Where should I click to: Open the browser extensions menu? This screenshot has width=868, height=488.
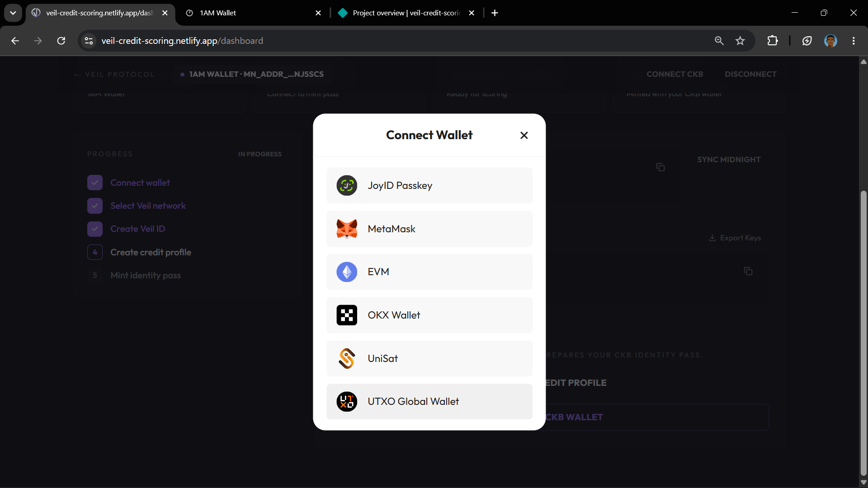(773, 41)
